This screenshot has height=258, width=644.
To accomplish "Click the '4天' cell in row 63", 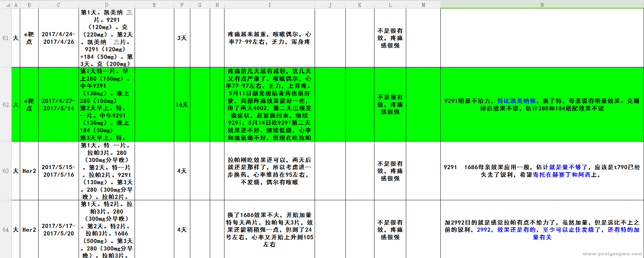I will (x=182, y=171).
